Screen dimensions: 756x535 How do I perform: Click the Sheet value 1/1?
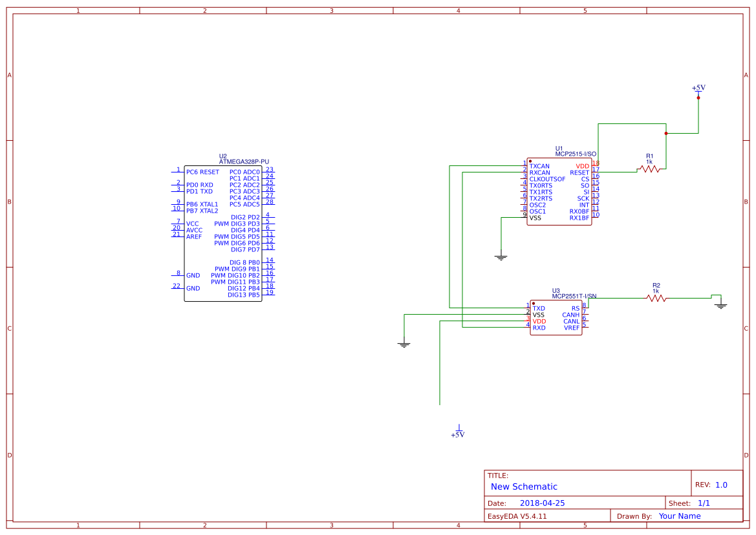pyautogui.click(x=704, y=503)
